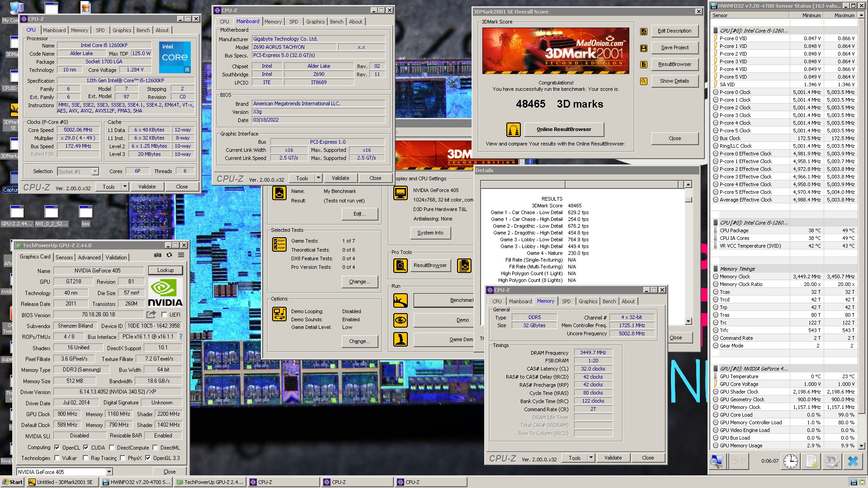Click Show Details button in score dialog
This screenshot has height=488, width=868.
point(675,81)
